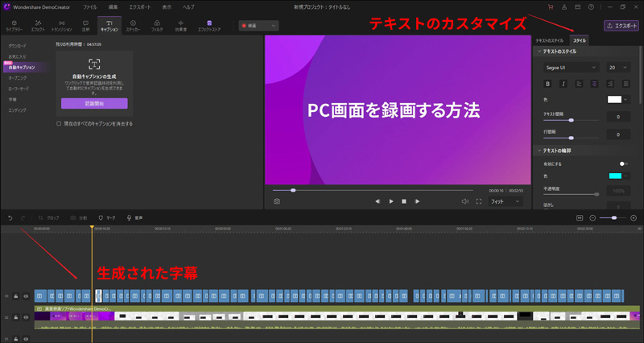Collapse the テキストのスタイル section
The width and height of the screenshot is (644, 343).
pyautogui.click(x=539, y=52)
